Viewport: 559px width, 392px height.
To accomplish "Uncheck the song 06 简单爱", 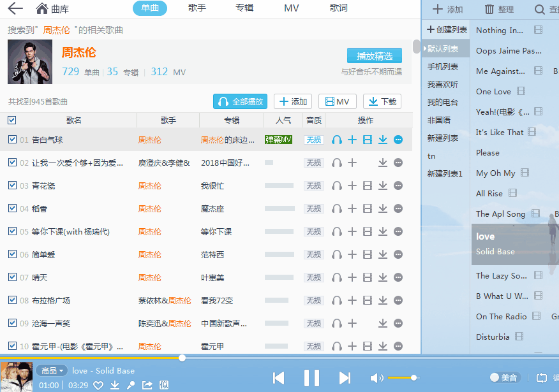I will 12,254.
